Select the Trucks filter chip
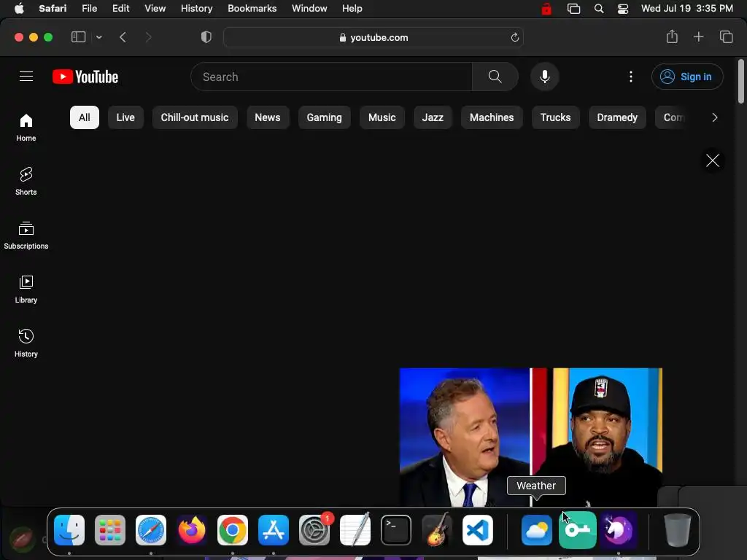 click(x=555, y=117)
